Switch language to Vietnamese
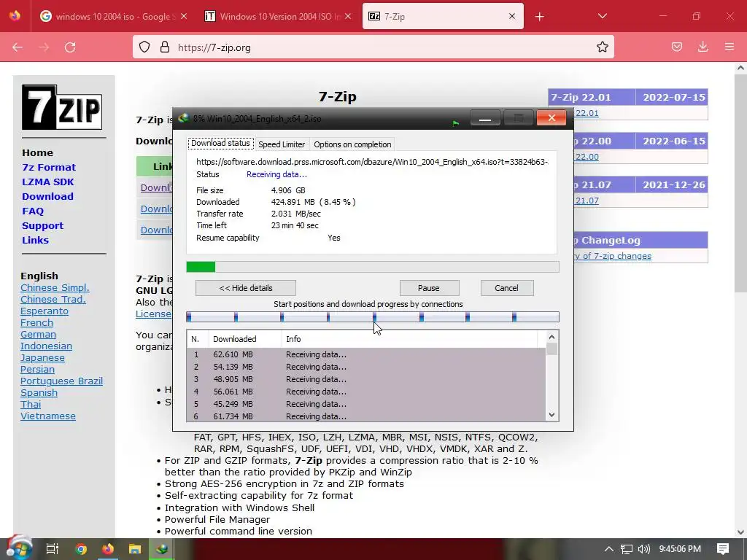Viewport: 747px width, 560px height. click(x=47, y=416)
